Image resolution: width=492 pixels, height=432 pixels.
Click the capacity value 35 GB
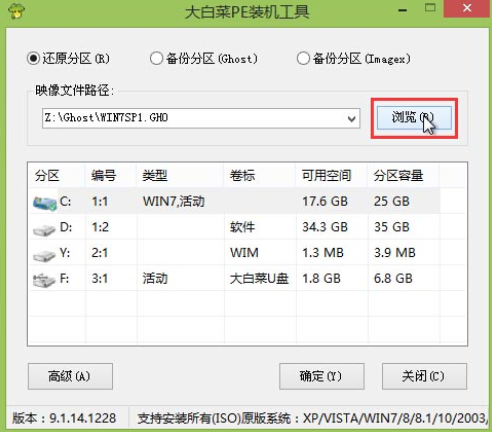(x=392, y=227)
